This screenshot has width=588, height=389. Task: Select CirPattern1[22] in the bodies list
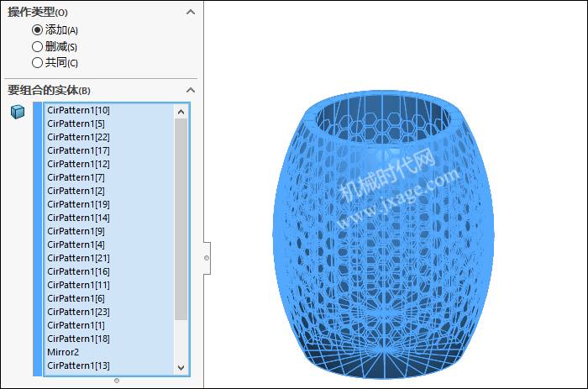[x=109, y=137]
